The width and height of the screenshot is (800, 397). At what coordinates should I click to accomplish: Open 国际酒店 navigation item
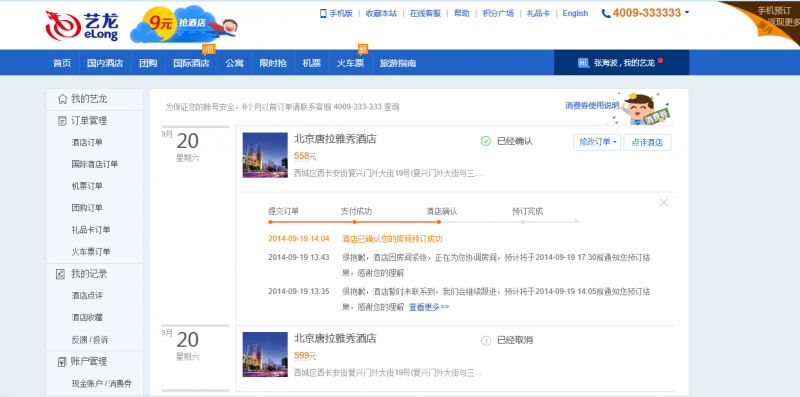[x=191, y=63]
